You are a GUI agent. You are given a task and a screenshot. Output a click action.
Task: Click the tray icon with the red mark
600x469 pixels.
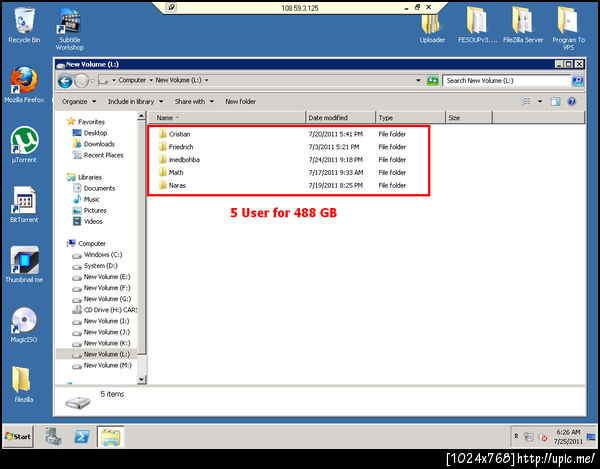tap(543, 437)
